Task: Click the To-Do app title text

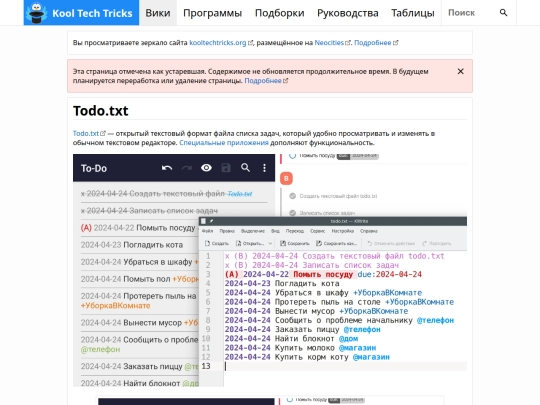Action: 94,168
